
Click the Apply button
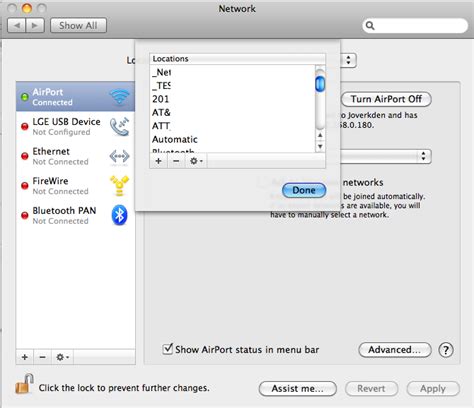pos(433,388)
